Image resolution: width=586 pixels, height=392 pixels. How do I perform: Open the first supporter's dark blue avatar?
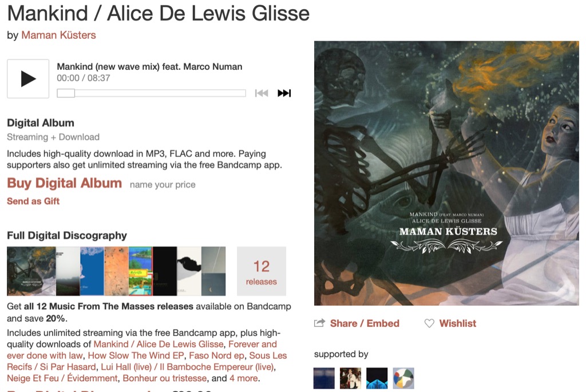(x=324, y=378)
